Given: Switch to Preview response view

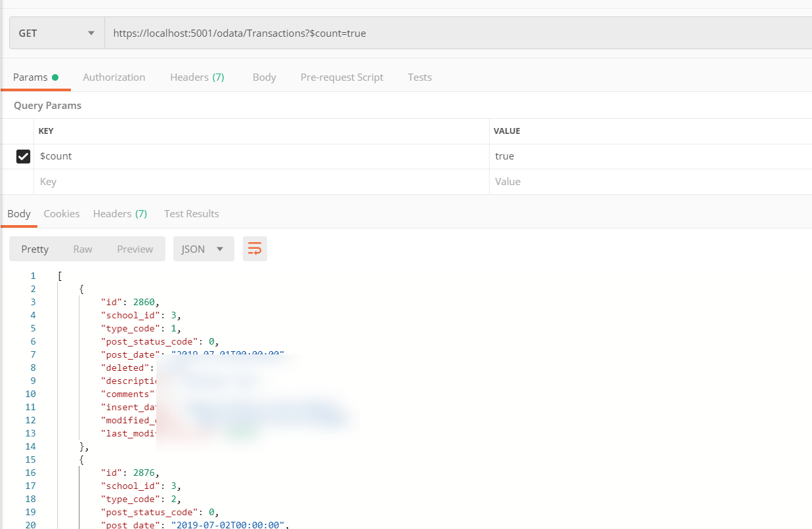Looking at the screenshot, I should coord(135,249).
